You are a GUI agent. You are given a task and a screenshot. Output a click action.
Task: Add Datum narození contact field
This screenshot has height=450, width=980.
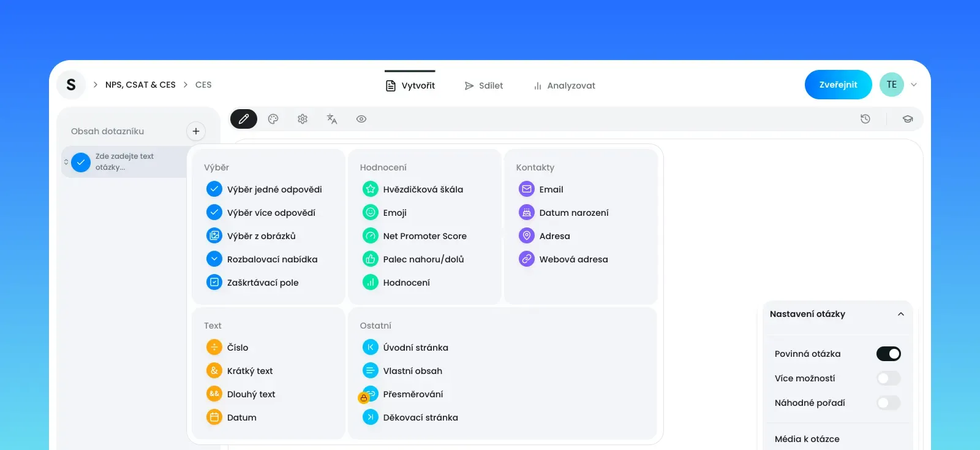[564, 212]
